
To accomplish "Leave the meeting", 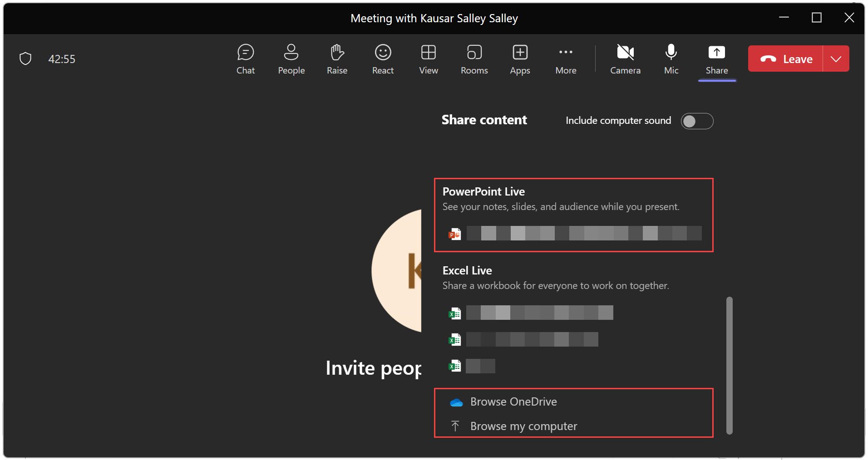I will [787, 59].
